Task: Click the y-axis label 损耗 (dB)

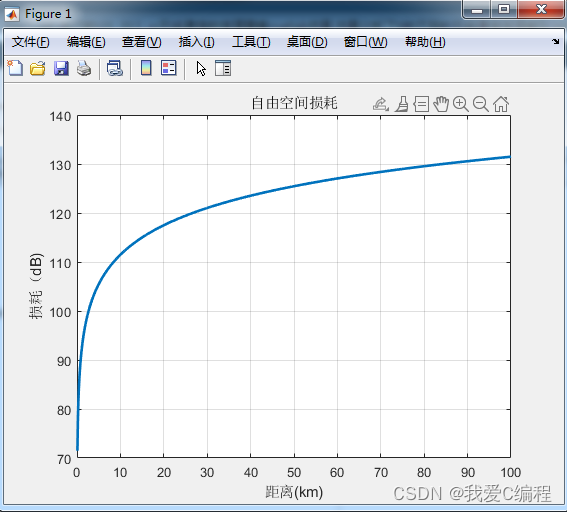Action: 35,286
